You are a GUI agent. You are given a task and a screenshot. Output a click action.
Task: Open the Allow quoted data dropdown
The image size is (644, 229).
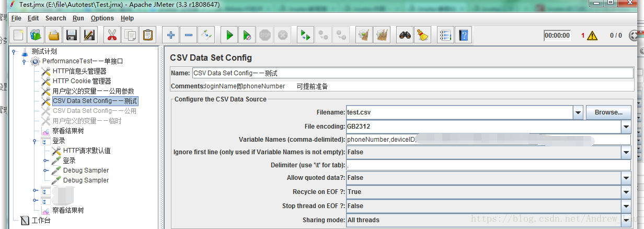626,178
